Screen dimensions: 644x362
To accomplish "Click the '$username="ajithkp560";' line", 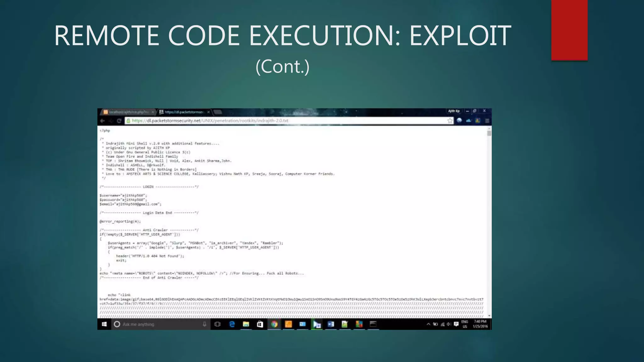I will pos(123,195).
